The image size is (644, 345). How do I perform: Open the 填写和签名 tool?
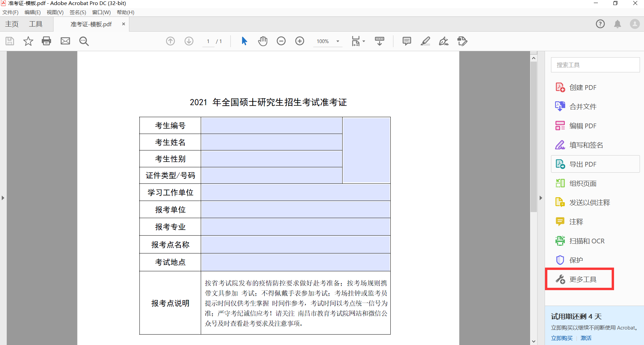pyautogui.click(x=595, y=145)
